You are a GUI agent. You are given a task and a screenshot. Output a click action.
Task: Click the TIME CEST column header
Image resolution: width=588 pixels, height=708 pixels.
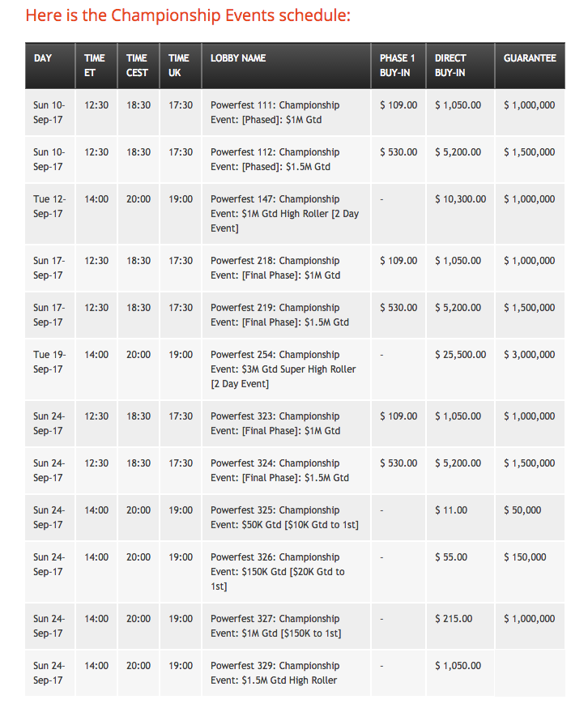137,65
